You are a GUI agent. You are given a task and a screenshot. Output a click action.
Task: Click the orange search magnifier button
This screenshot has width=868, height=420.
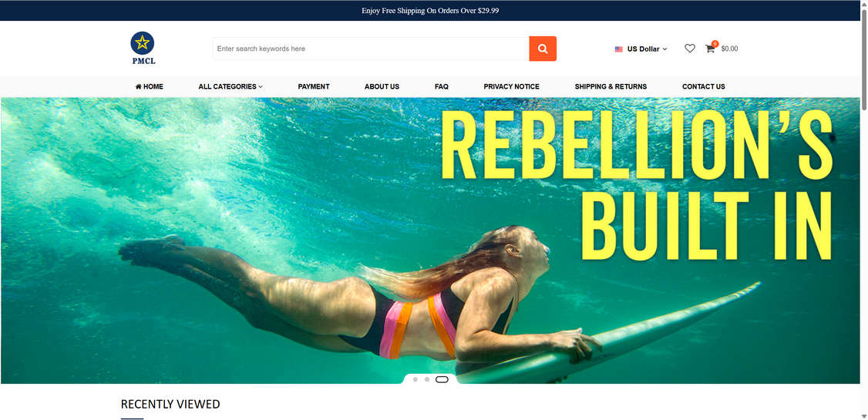[543, 49]
